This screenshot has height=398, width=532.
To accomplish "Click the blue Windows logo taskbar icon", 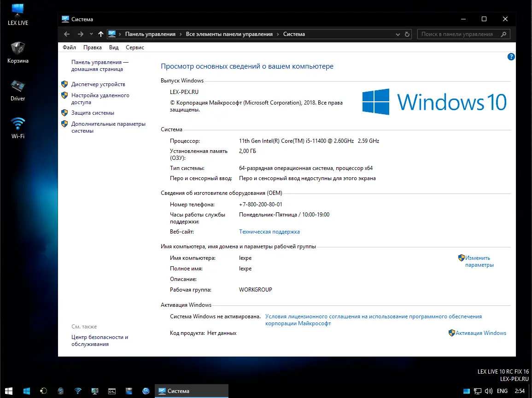I will (26, 391).
